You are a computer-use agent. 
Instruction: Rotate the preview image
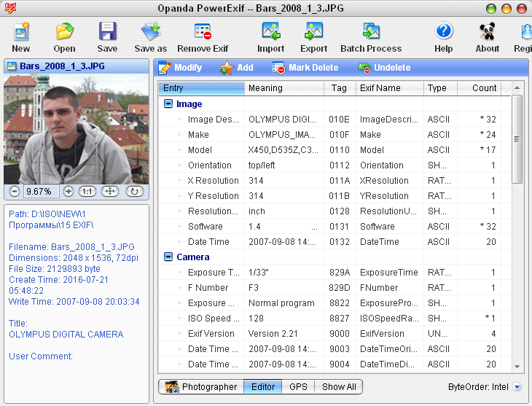coord(135,192)
